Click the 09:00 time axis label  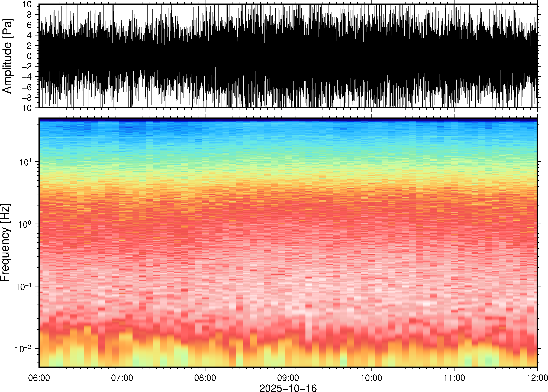click(x=288, y=378)
